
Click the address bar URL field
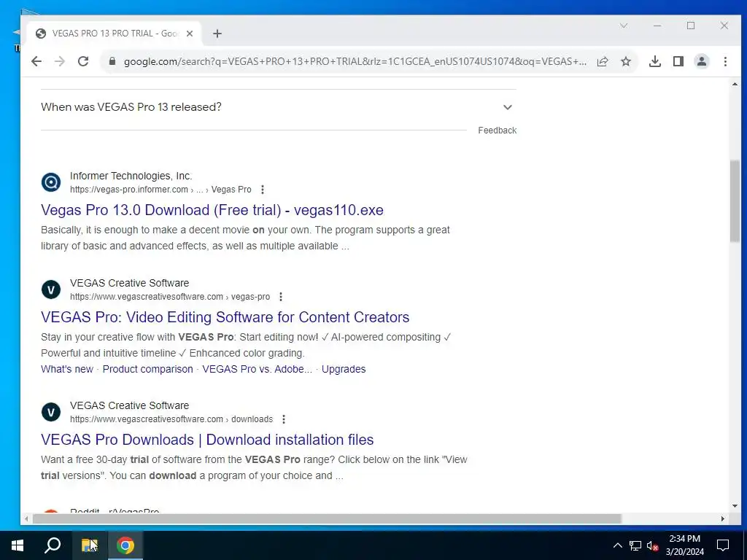tap(355, 61)
